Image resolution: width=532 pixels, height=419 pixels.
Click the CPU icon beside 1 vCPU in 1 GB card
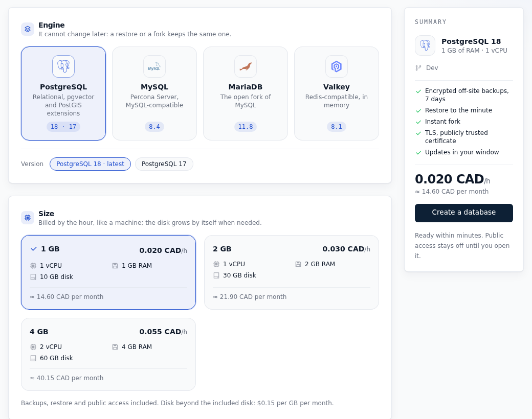click(33, 265)
